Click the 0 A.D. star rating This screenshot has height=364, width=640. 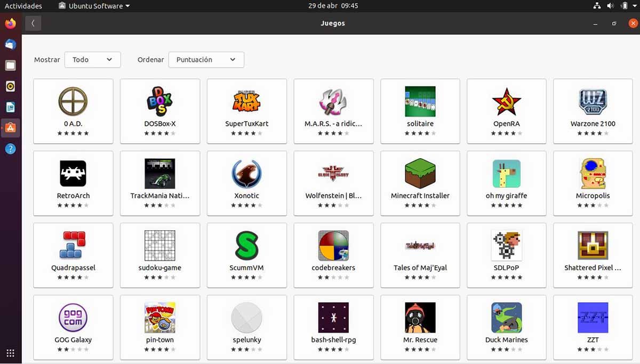pyautogui.click(x=73, y=133)
